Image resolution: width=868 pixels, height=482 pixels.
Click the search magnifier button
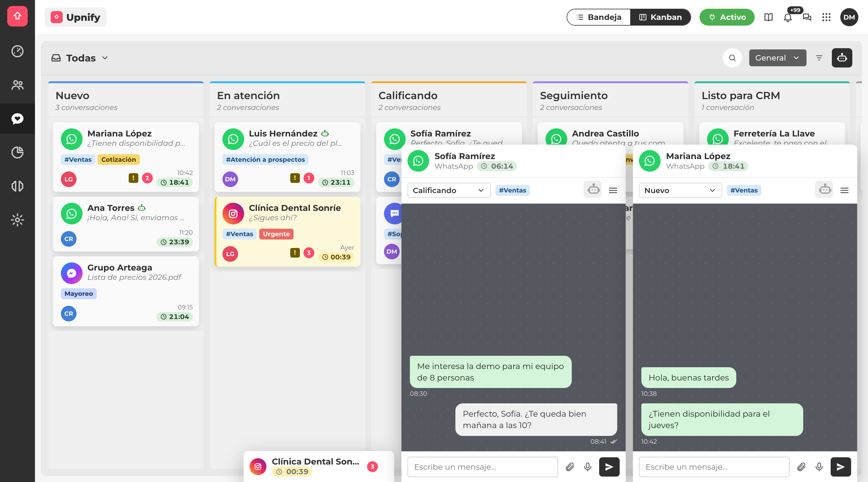[732, 58]
